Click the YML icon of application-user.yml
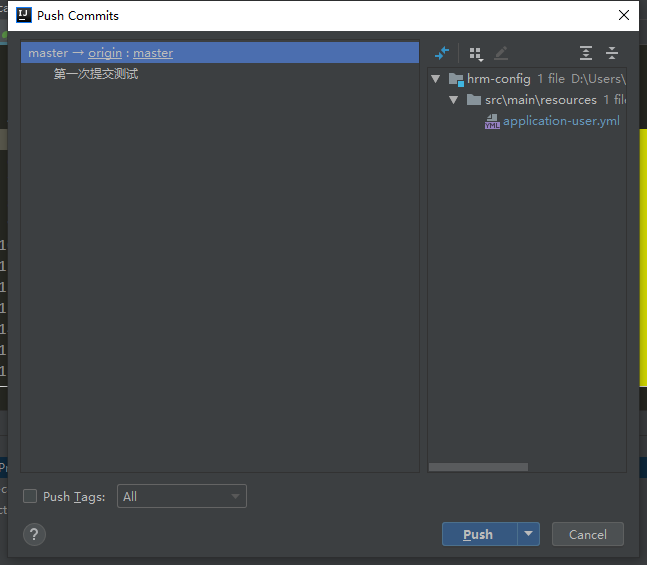The width and height of the screenshot is (647, 565). click(x=492, y=121)
